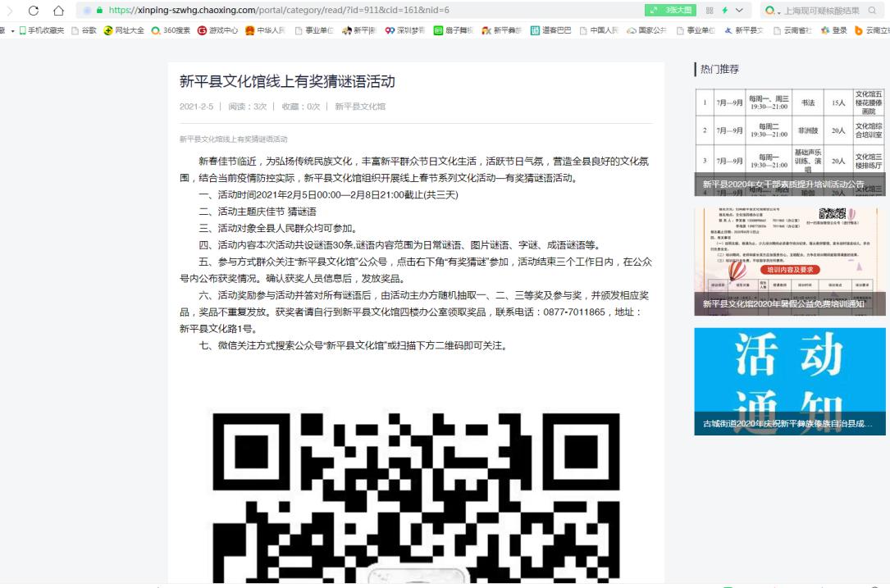Click the 阅读：3次 read count
Viewport: 890px width, 588px height.
pos(248,106)
